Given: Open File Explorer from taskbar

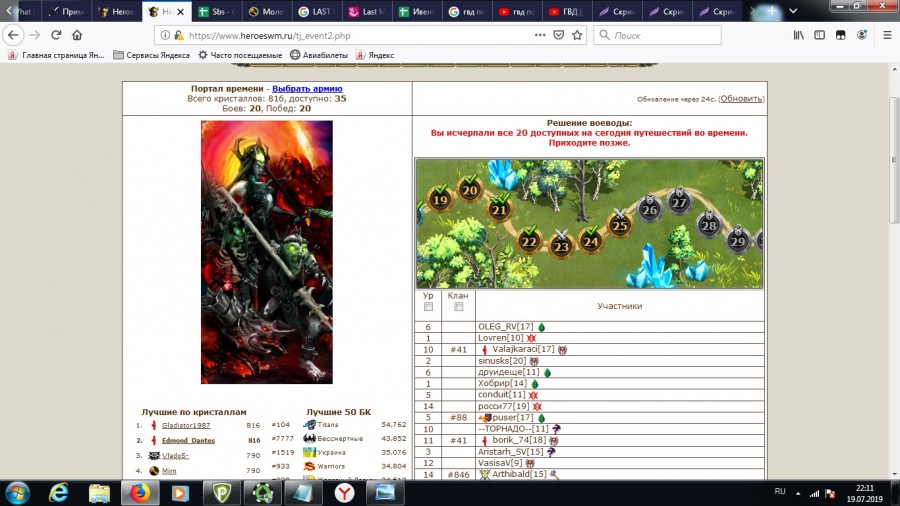Looking at the screenshot, I should point(99,493).
